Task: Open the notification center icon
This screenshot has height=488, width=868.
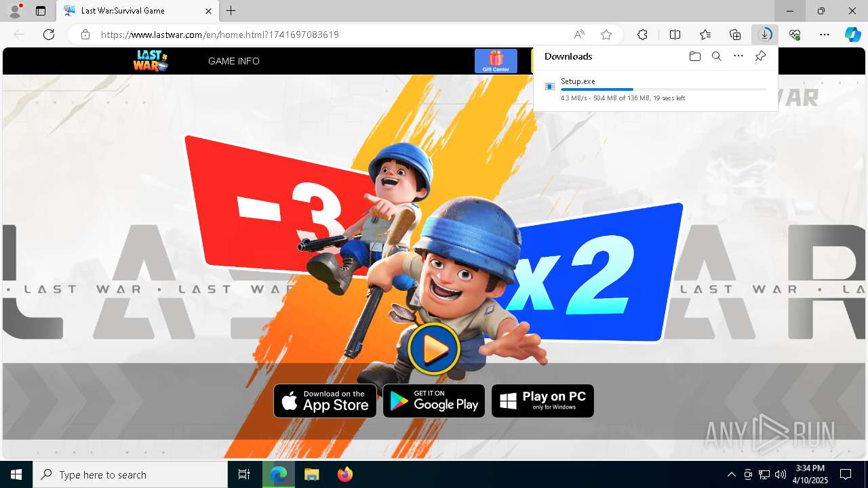Action: point(846,474)
